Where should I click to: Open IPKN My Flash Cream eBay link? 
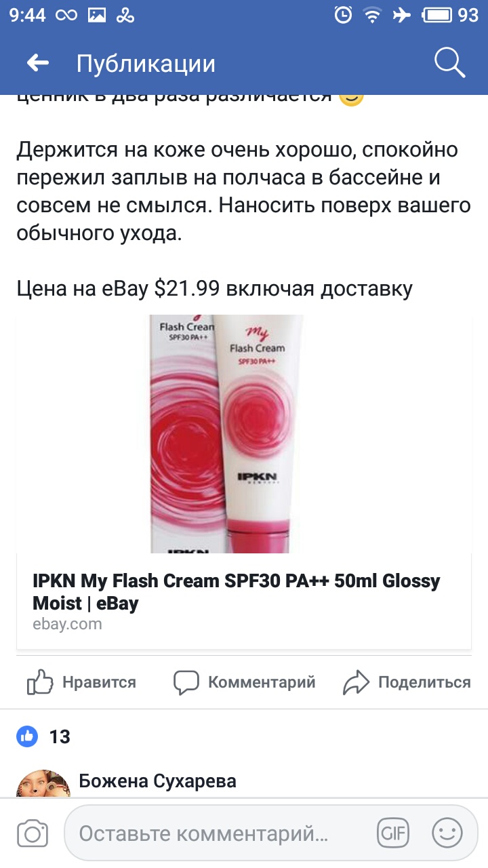tap(236, 592)
